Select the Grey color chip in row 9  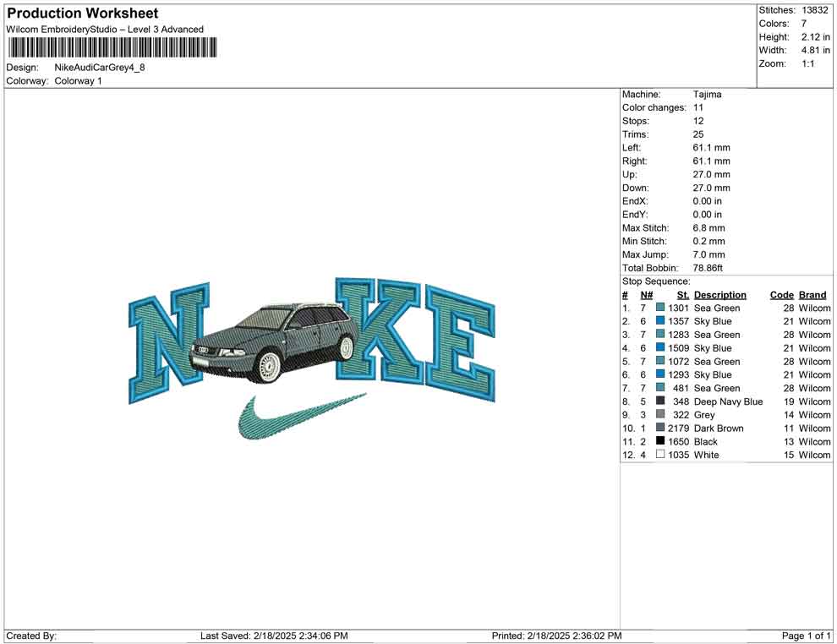660,415
